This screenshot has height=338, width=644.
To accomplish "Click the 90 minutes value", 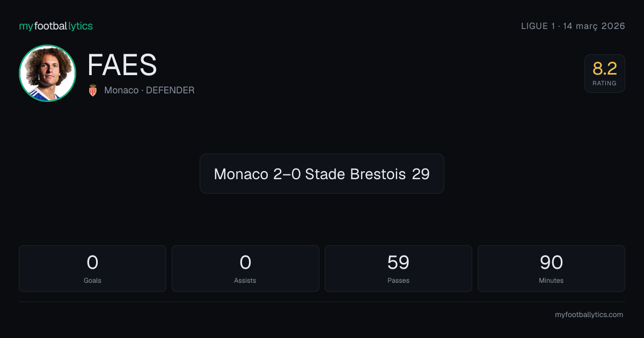I will tap(551, 262).
